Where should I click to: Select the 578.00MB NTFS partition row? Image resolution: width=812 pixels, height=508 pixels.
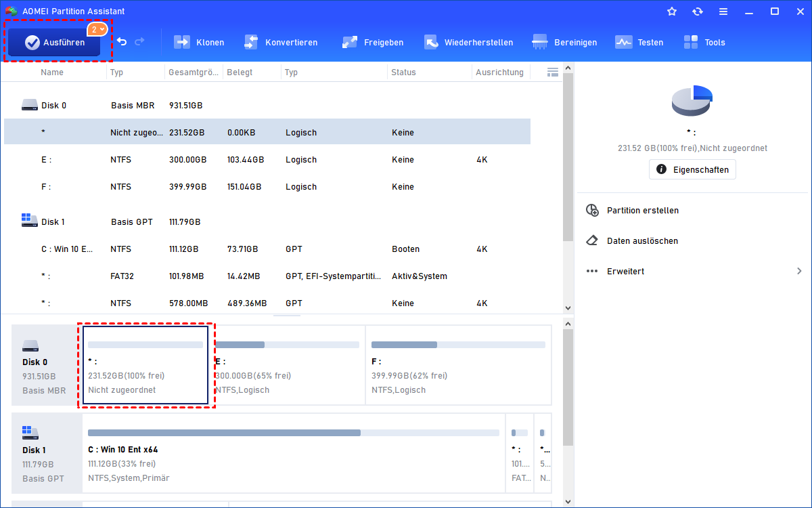coord(267,303)
